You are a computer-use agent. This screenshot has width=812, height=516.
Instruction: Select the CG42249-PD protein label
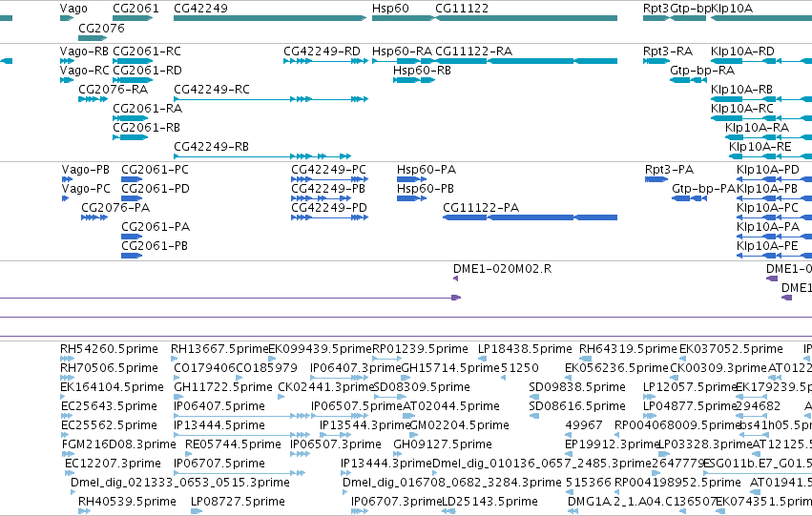(x=329, y=208)
